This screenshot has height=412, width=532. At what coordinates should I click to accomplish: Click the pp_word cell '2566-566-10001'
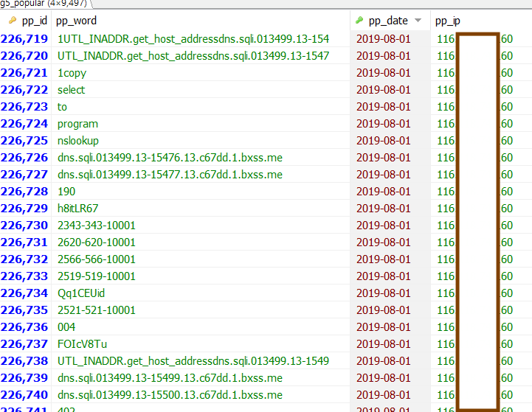(201, 259)
